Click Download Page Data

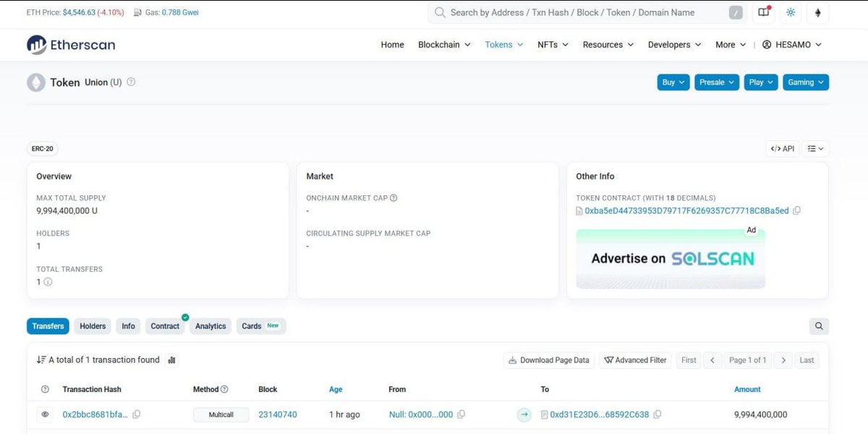(x=550, y=359)
